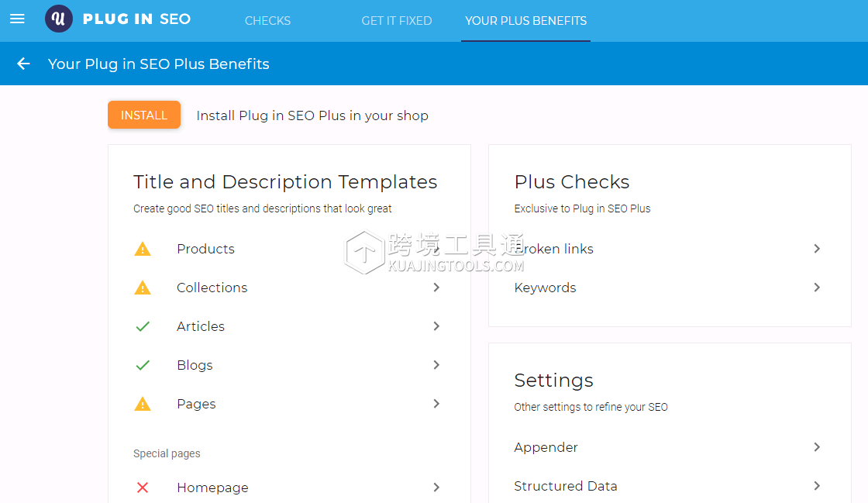
Task: Click 'Other settings to refine your SEO' text
Action: pyautogui.click(x=591, y=407)
